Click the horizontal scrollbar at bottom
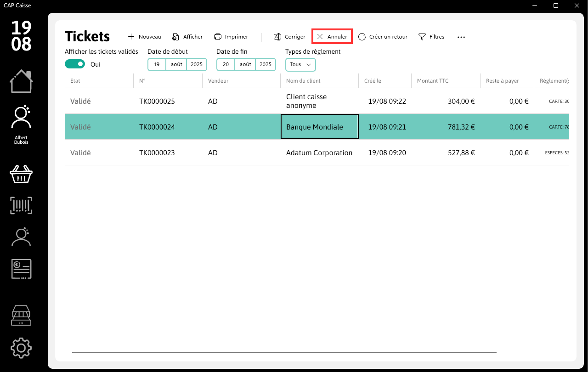This screenshot has width=588, height=372. click(284, 353)
